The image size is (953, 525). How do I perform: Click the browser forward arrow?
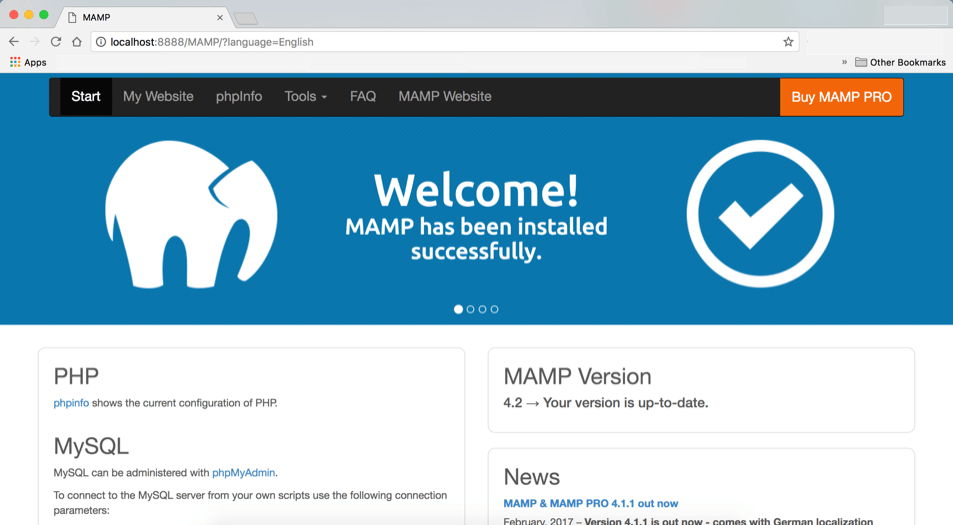coord(35,42)
